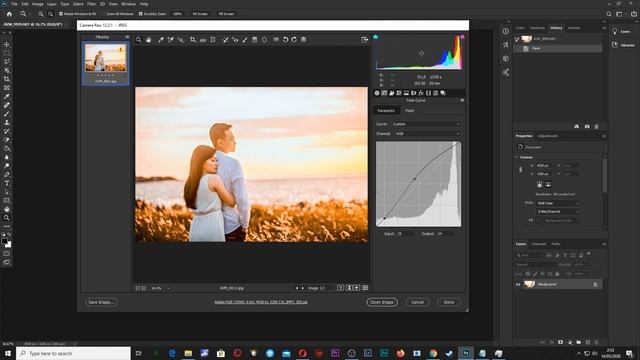The width and height of the screenshot is (640, 360).
Task: Click the midpoint on the tone curve
Action: coord(415,179)
